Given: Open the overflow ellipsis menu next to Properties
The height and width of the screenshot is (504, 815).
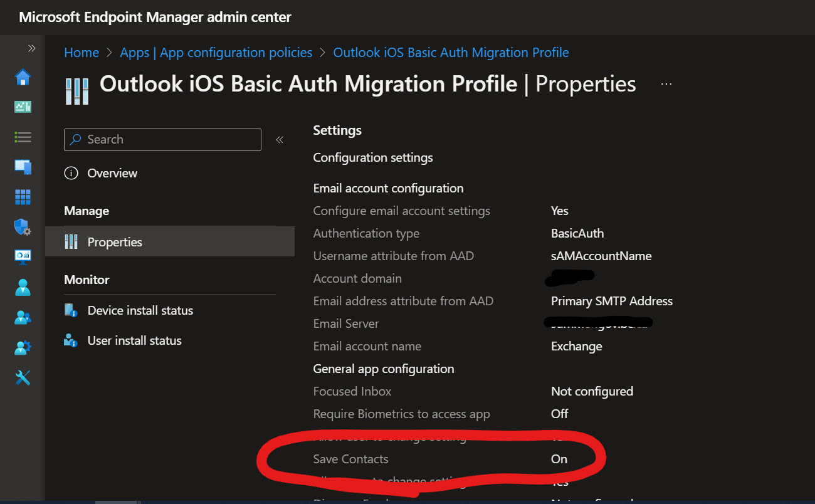Looking at the screenshot, I should tap(666, 83).
